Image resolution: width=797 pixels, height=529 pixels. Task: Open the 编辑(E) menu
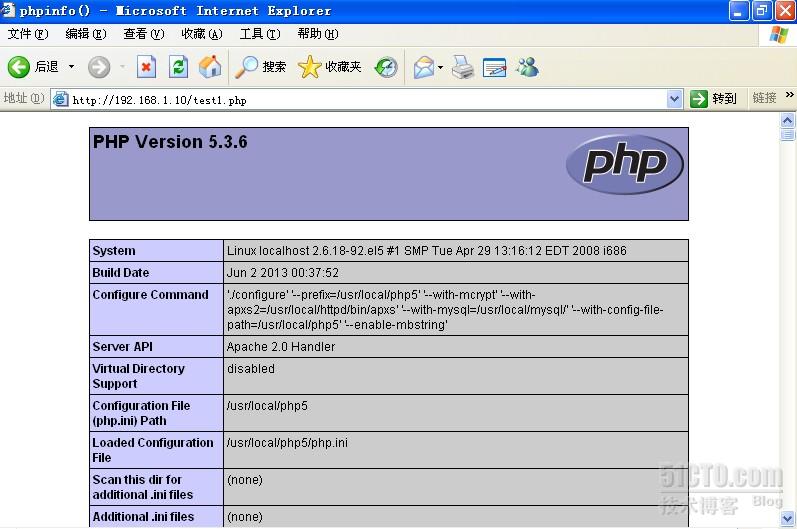tap(86, 34)
